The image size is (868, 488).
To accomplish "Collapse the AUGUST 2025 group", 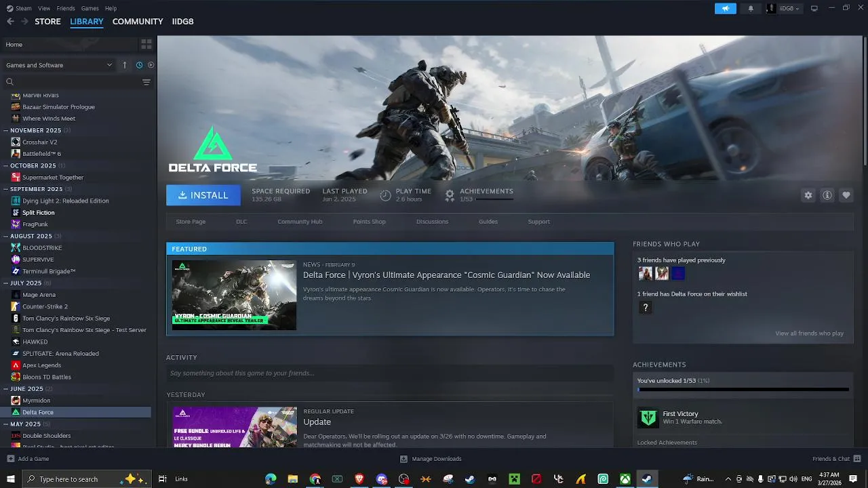I will (x=6, y=236).
